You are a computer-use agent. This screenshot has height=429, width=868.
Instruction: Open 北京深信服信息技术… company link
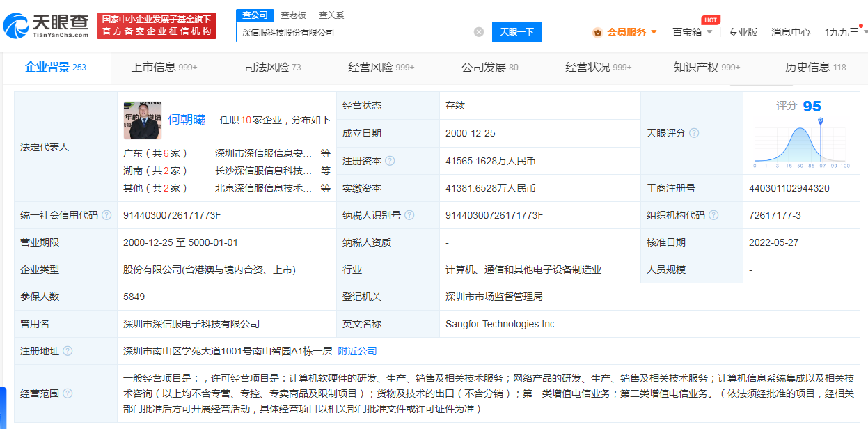(264, 188)
